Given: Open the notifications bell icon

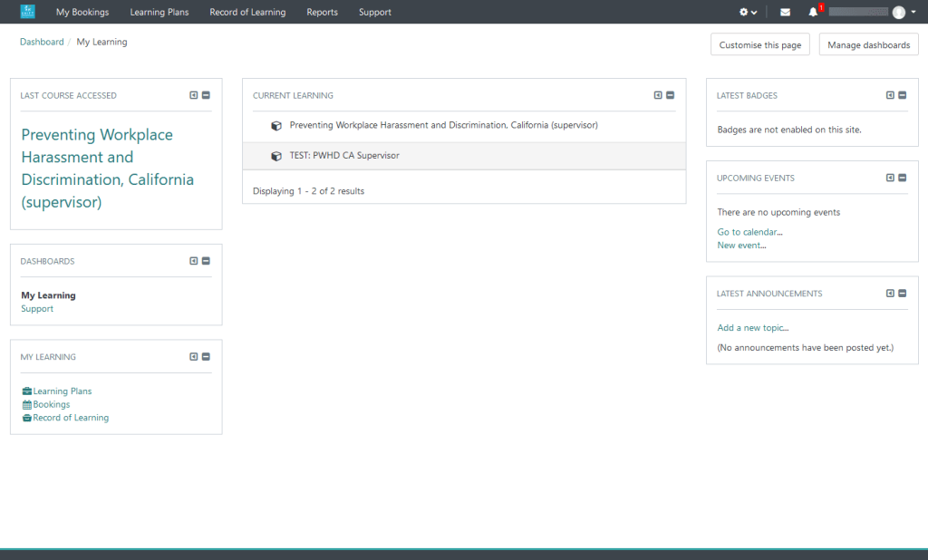Looking at the screenshot, I should [x=813, y=12].
